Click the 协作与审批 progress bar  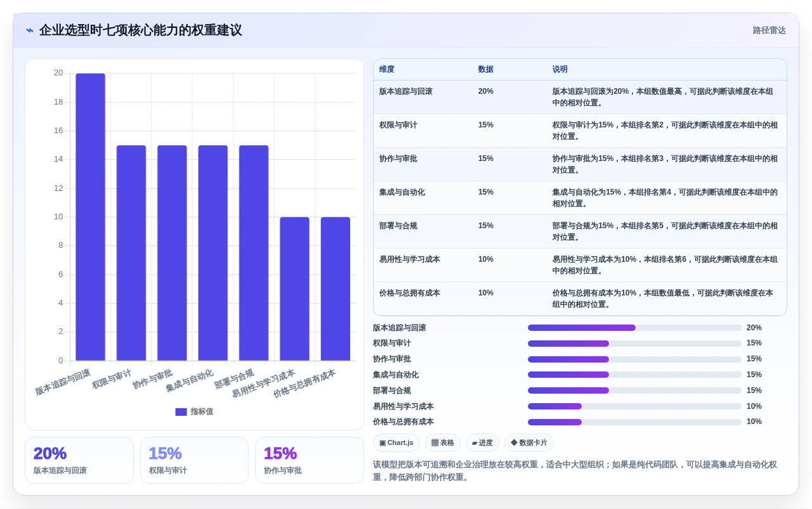[x=634, y=359]
